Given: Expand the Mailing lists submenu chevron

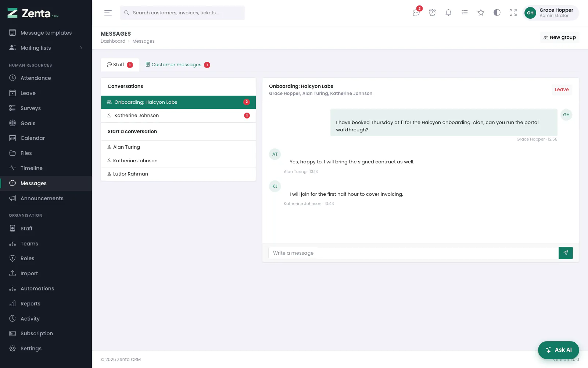Looking at the screenshot, I should point(81,48).
